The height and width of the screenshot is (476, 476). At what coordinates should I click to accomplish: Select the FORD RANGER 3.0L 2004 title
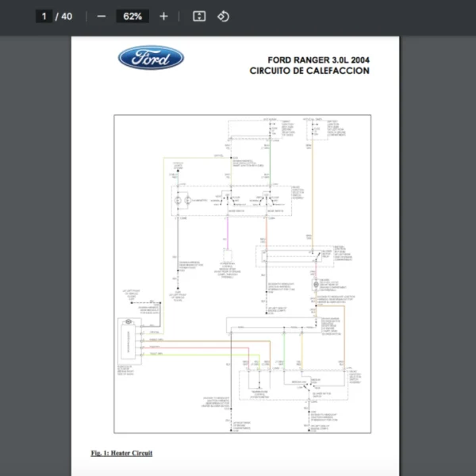pyautogui.click(x=317, y=59)
